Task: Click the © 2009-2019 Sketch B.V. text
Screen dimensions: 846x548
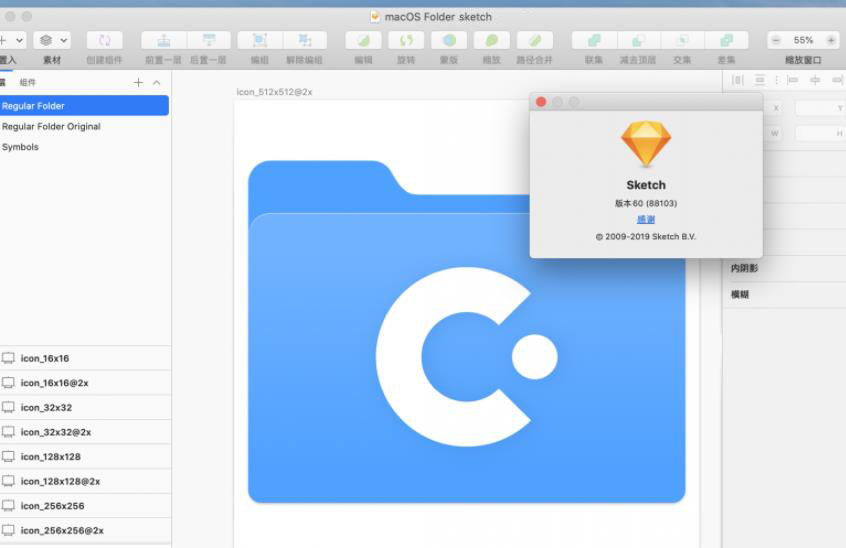Action: point(646,236)
